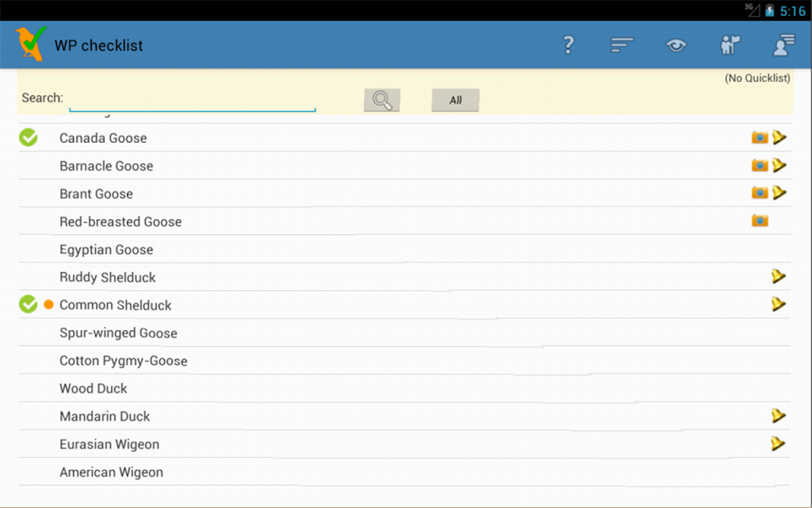Viewport: 812px width, 508px height.
Task: Uncheck the Canada Goose green checkmark
Action: click(29, 137)
